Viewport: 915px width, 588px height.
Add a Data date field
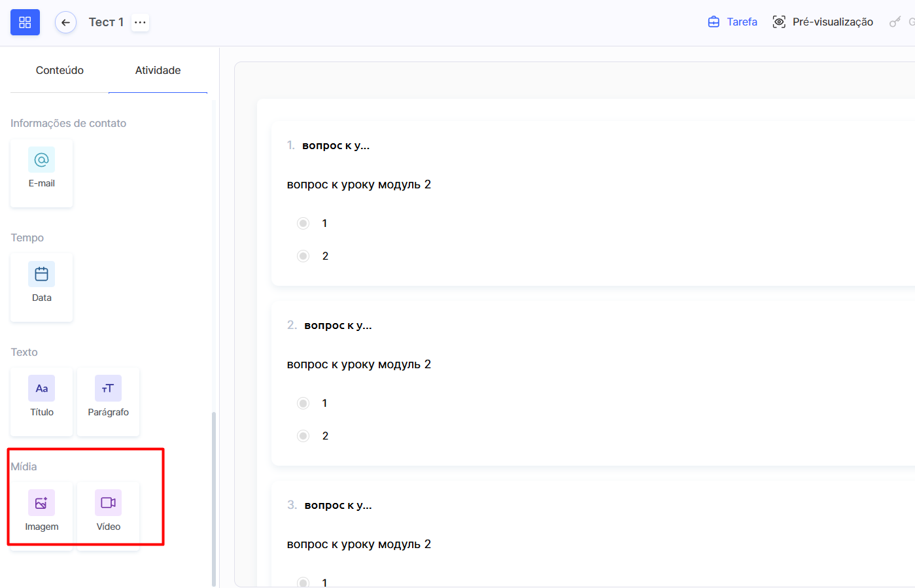41,287
